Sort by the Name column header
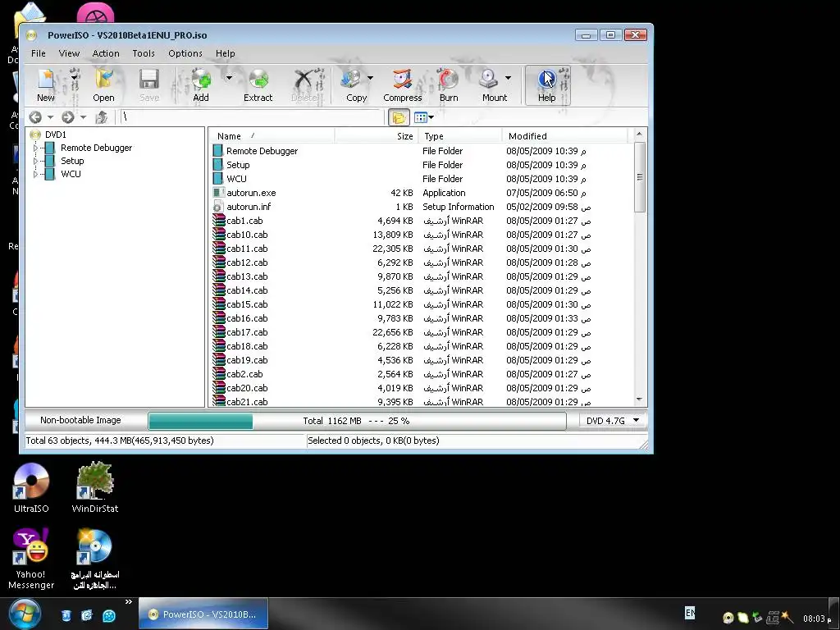Screen dimensions: 840x630 click(x=272, y=136)
